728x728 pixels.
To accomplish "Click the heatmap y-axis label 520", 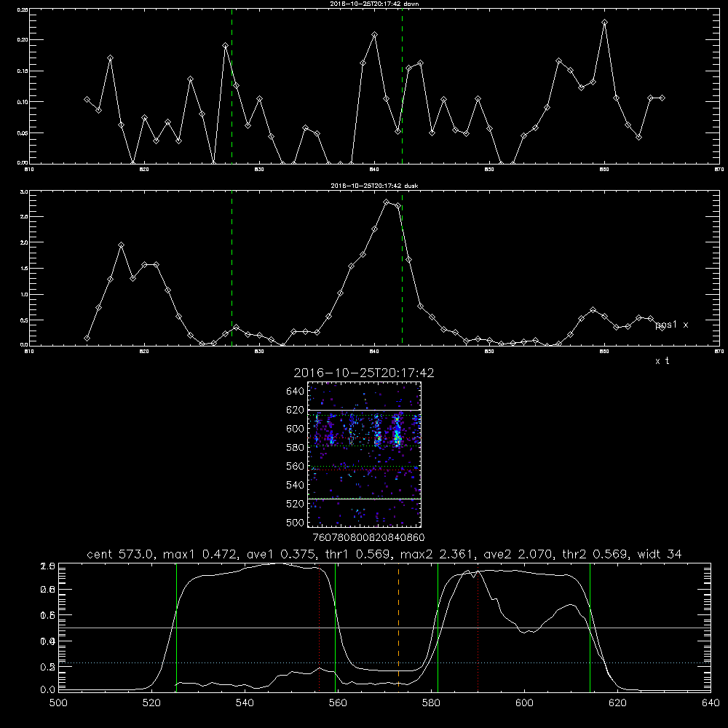I will click(296, 504).
